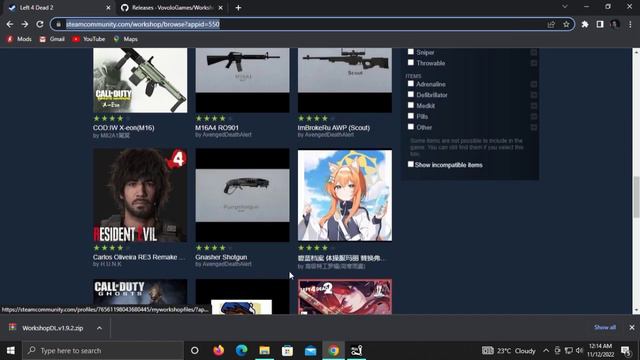
Task: Open Chrome three-dot menu
Action: click(x=630, y=24)
